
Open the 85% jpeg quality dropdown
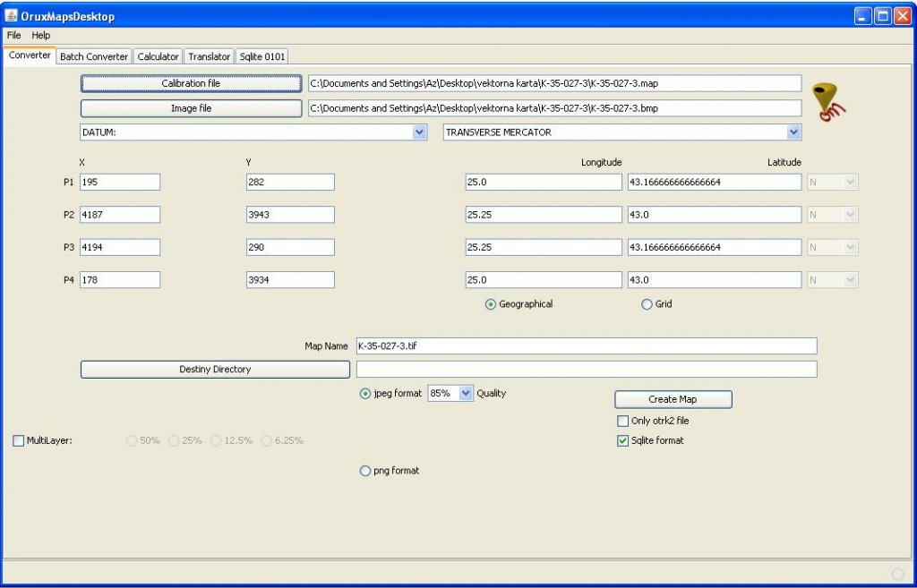point(465,393)
